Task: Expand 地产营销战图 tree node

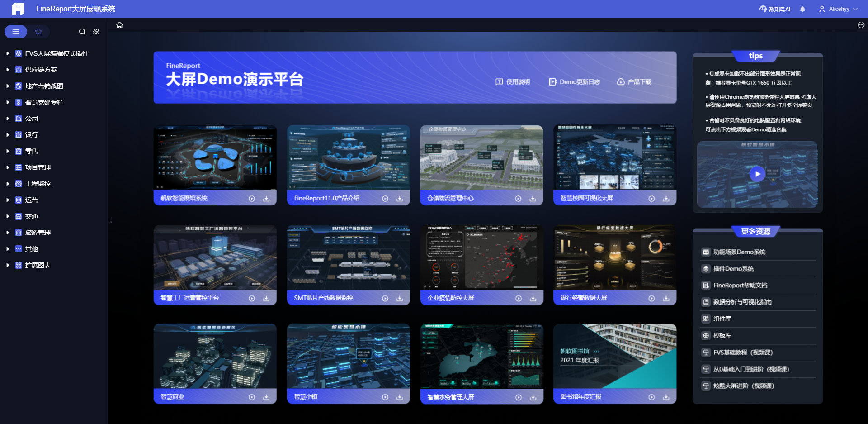Action: tap(8, 86)
